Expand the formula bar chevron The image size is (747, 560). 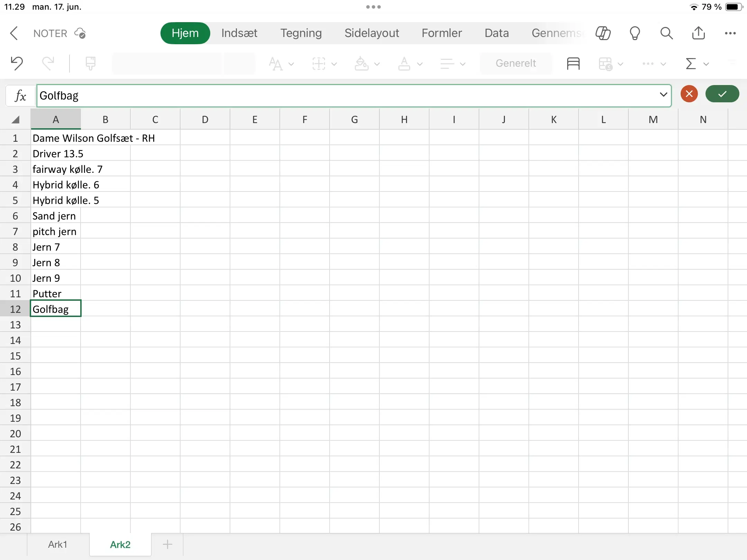(x=663, y=94)
